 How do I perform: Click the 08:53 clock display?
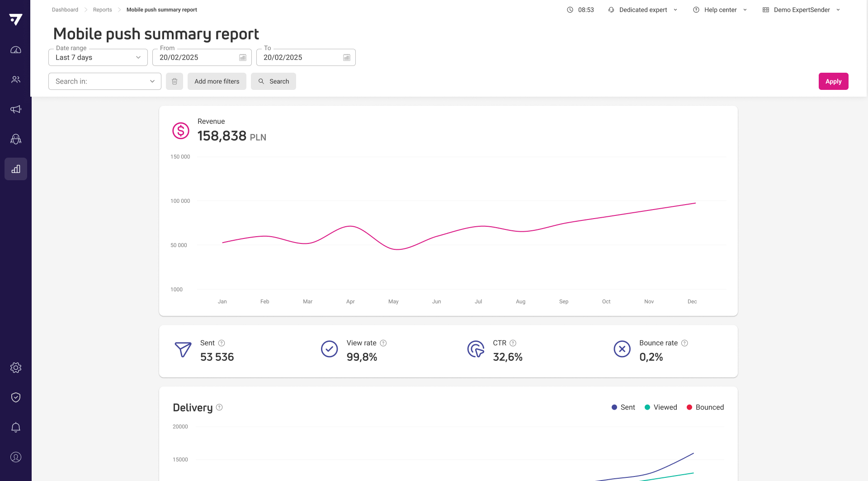[580, 10]
